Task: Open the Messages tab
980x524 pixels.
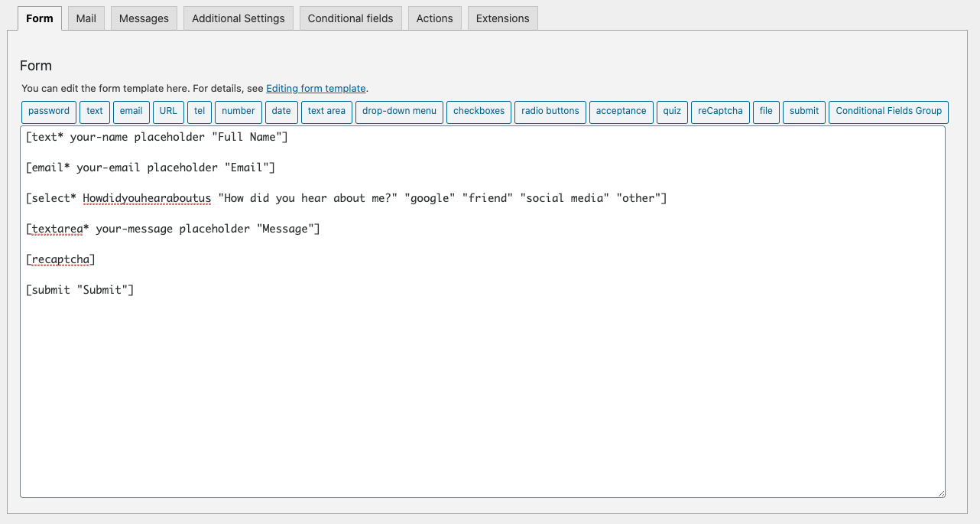Action: point(144,18)
